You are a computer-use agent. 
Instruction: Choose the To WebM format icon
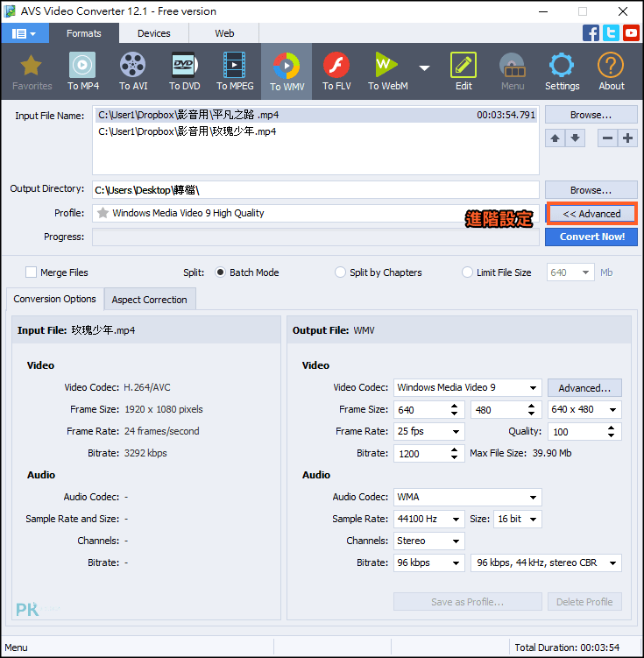pos(387,72)
